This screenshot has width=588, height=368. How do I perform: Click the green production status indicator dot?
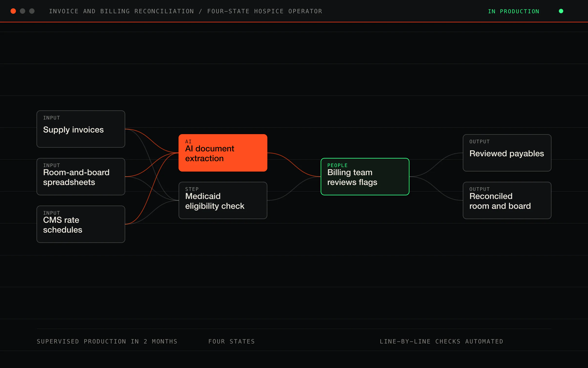pos(561,11)
